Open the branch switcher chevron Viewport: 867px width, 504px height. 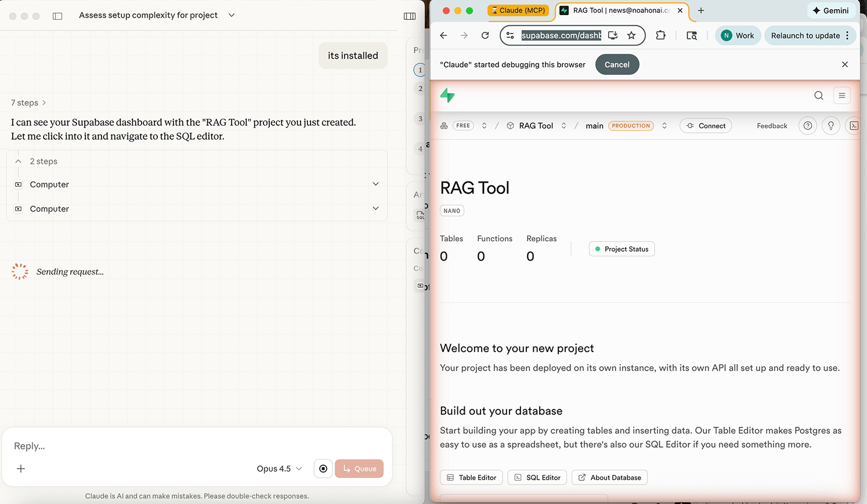664,126
